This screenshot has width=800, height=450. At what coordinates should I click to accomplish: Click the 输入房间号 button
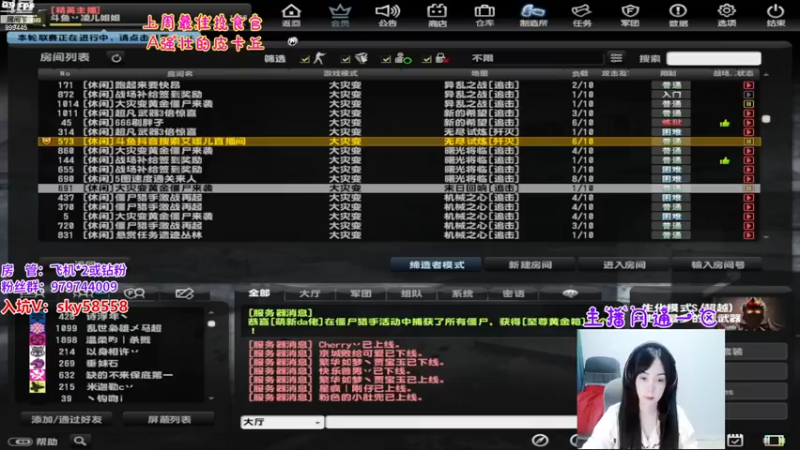point(717,265)
